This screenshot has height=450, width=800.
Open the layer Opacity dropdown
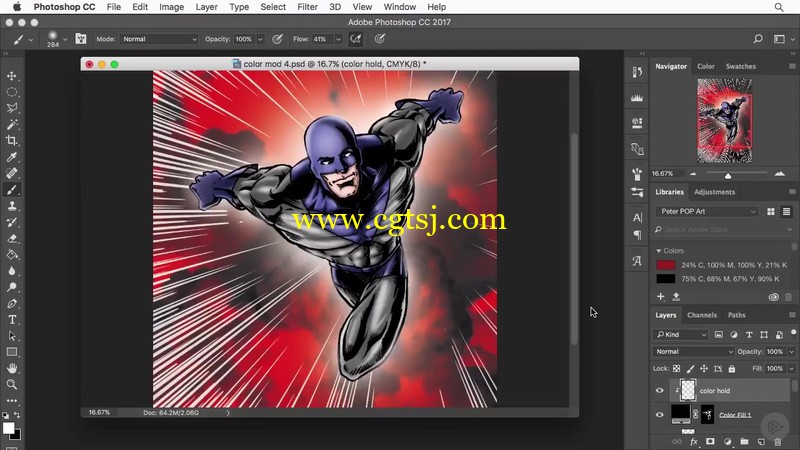click(791, 352)
